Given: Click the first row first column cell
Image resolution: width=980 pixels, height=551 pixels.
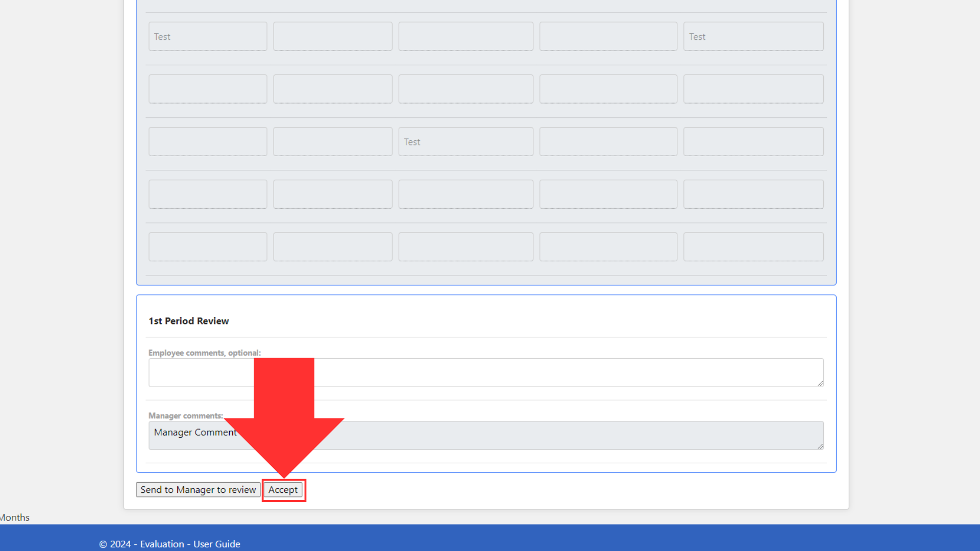Looking at the screenshot, I should click(x=207, y=36).
